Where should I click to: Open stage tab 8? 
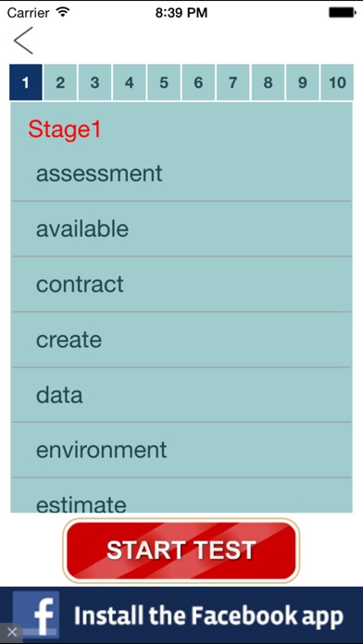click(268, 82)
